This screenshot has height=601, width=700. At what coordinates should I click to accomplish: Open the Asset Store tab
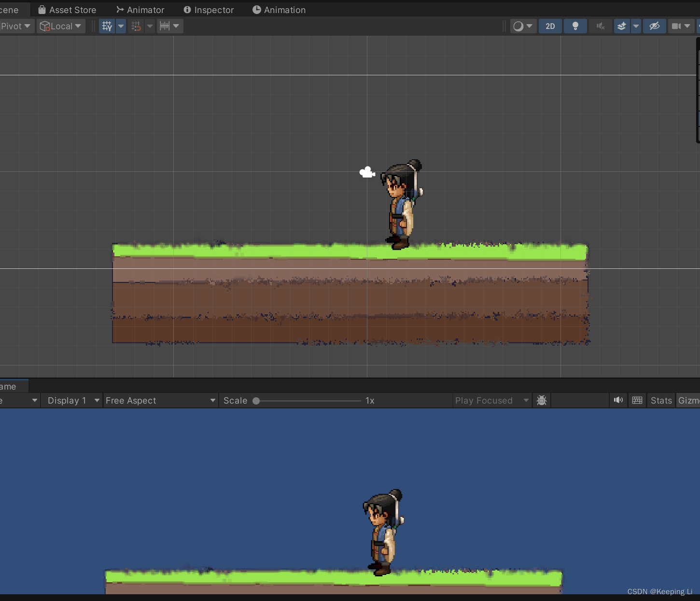click(67, 10)
